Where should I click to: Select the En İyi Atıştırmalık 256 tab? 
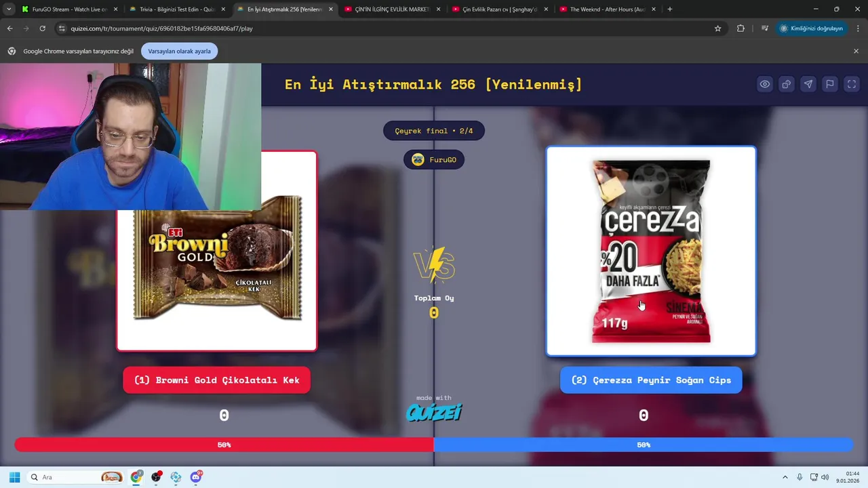pos(285,9)
